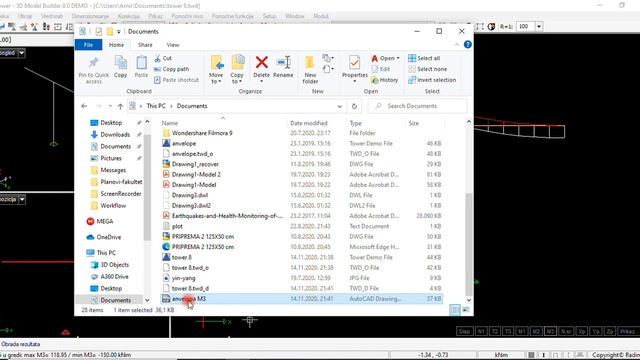Open Explorer help question mark icon
The height and width of the screenshot is (360, 640).
tap(468, 44)
